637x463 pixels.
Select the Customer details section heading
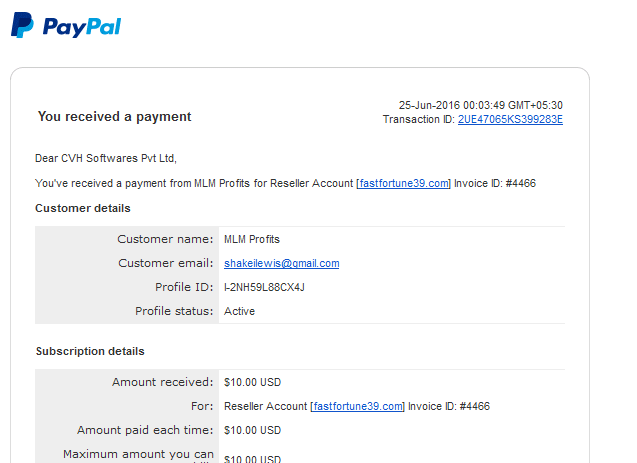[83, 208]
